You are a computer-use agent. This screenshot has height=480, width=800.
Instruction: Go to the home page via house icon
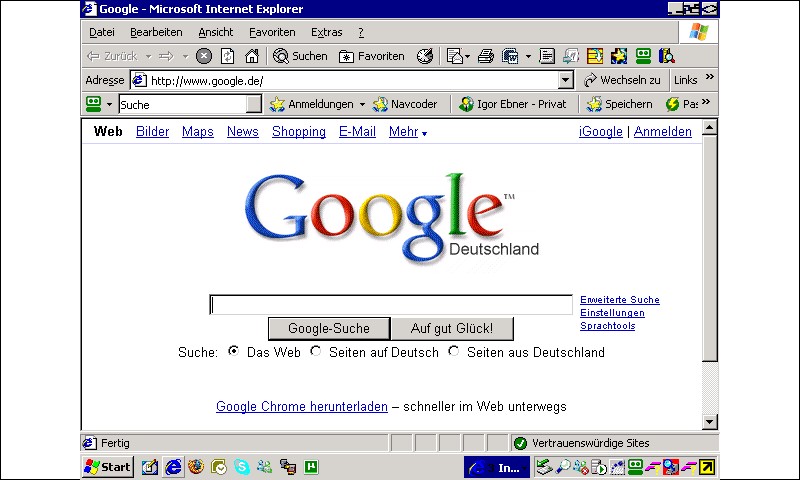pyautogui.click(x=252, y=56)
